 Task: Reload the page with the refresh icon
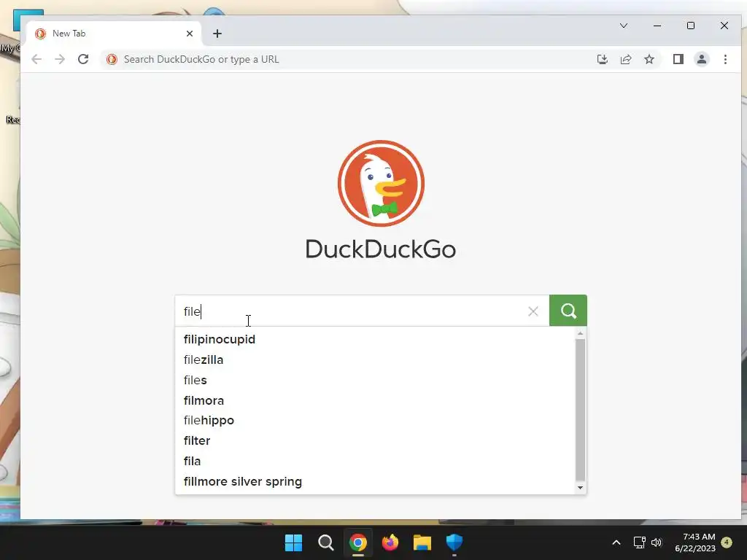click(83, 60)
